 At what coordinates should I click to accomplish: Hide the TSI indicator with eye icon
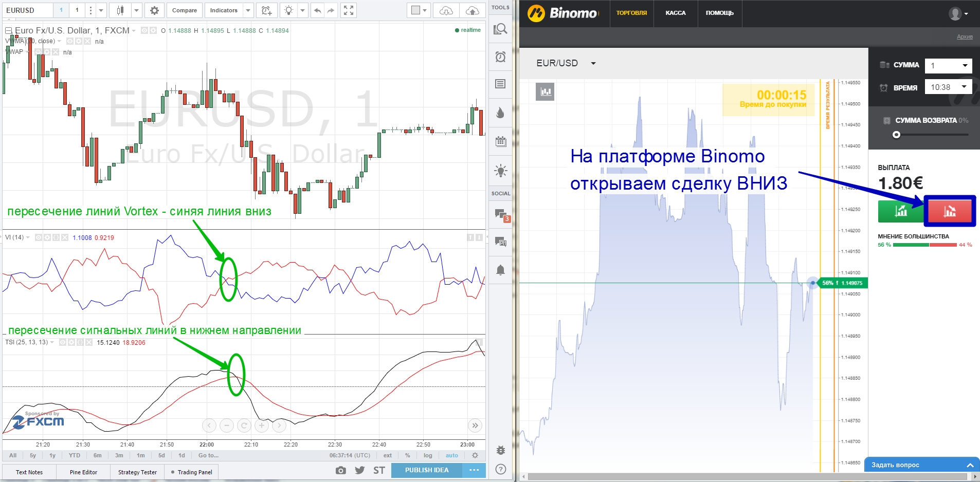point(63,342)
